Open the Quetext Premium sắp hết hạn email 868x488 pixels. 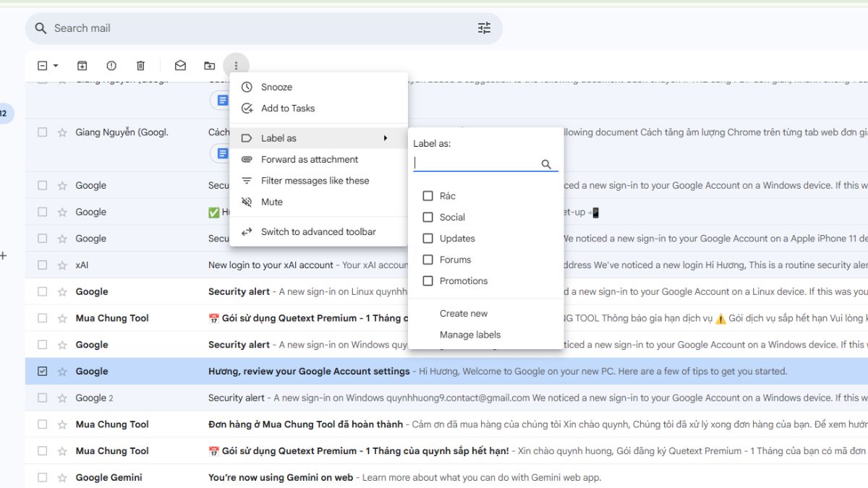(x=446, y=451)
